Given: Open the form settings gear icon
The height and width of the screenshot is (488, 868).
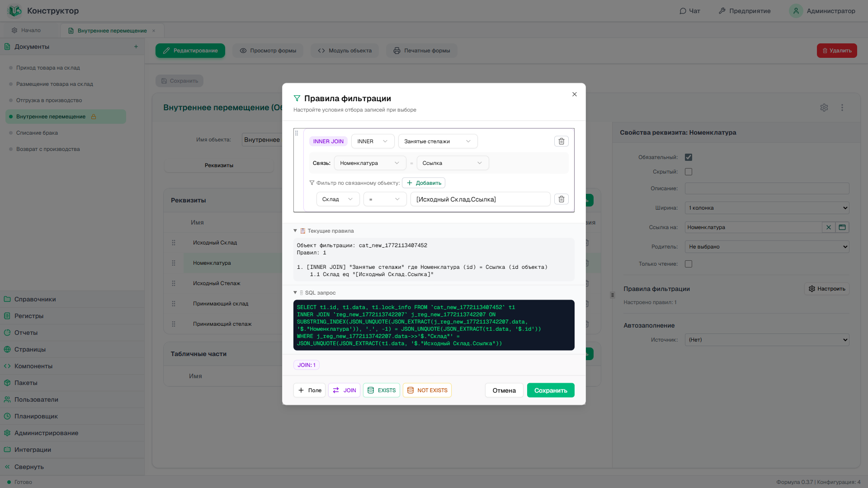Looking at the screenshot, I should point(824,108).
